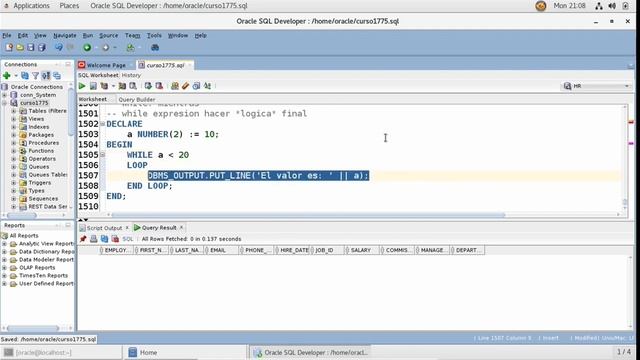Expand the User Defined Reports node
Viewport: 640px width, 360px height.
pos(4,284)
